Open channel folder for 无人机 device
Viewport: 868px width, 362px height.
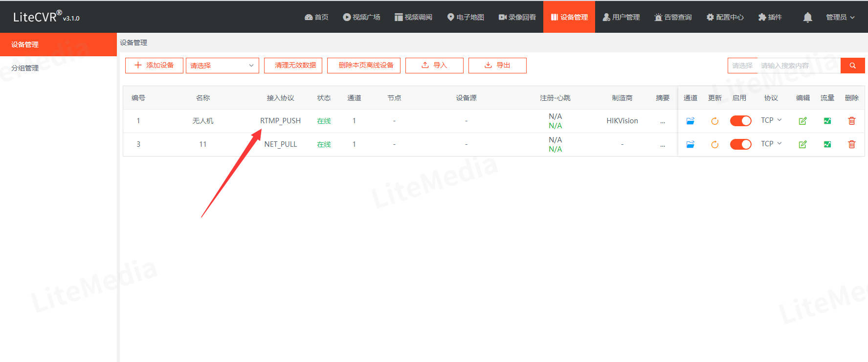coord(690,121)
